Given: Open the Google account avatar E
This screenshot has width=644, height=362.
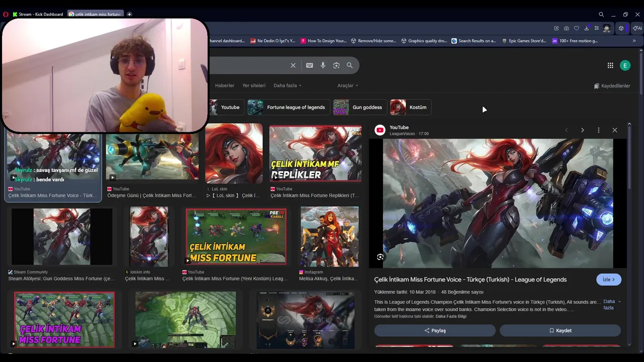Looking at the screenshot, I should 625,65.
